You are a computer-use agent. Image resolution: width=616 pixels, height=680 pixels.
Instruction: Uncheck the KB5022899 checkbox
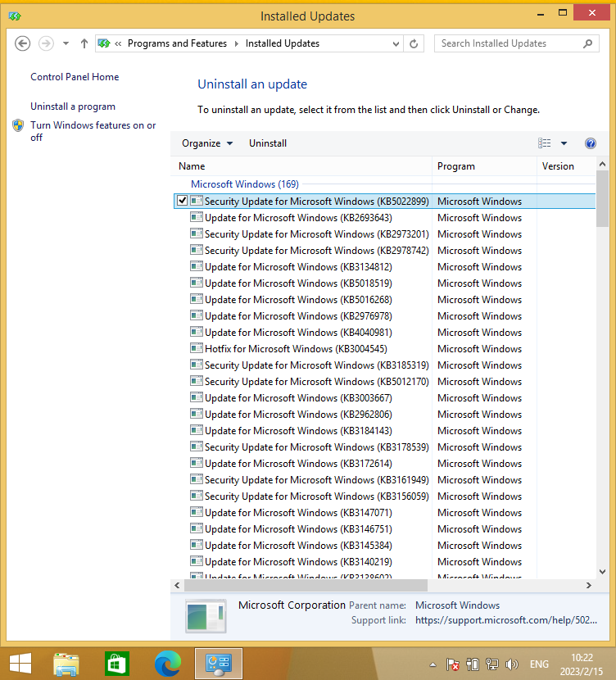183,201
